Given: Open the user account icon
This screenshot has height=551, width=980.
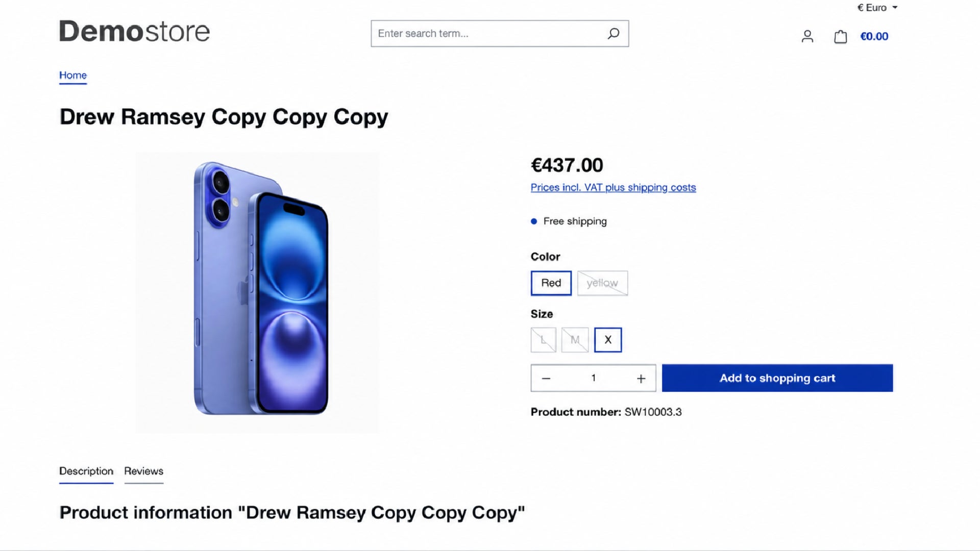Looking at the screenshot, I should coord(807,36).
